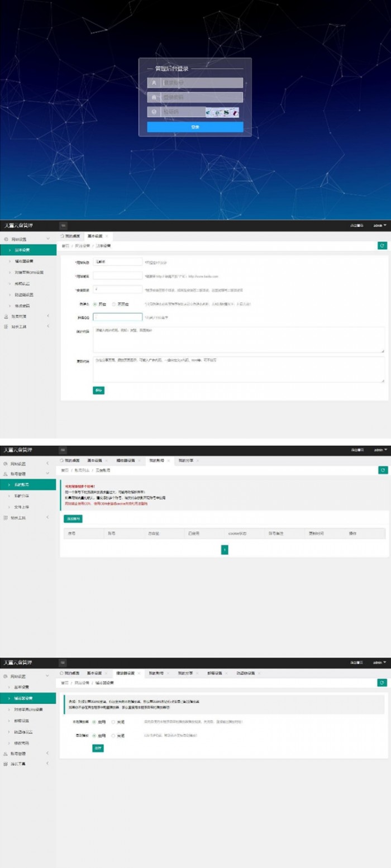Click the captcha image on login form
Screen dimensions: 391x868
point(222,112)
